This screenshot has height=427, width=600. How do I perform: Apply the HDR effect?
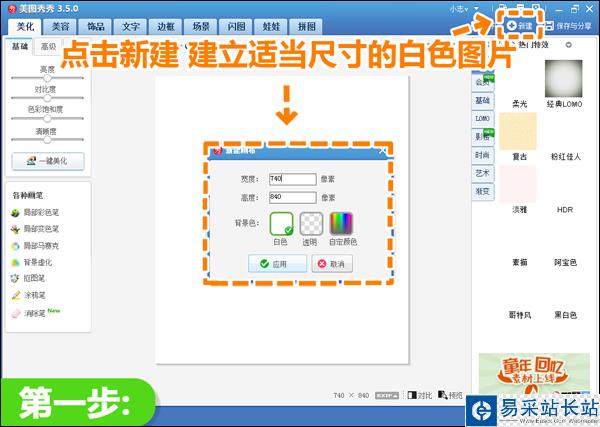[565, 210]
